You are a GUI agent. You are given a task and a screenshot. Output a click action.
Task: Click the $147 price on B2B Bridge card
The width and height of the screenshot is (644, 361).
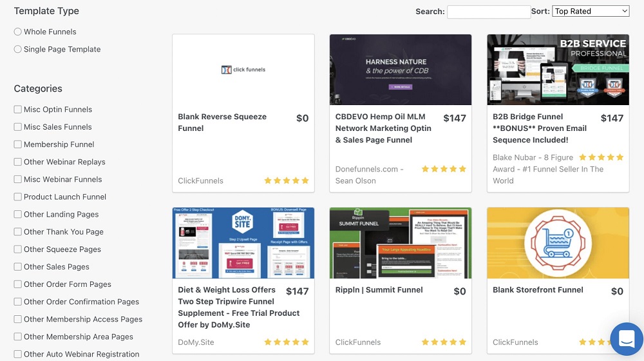click(x=612, y=119)
